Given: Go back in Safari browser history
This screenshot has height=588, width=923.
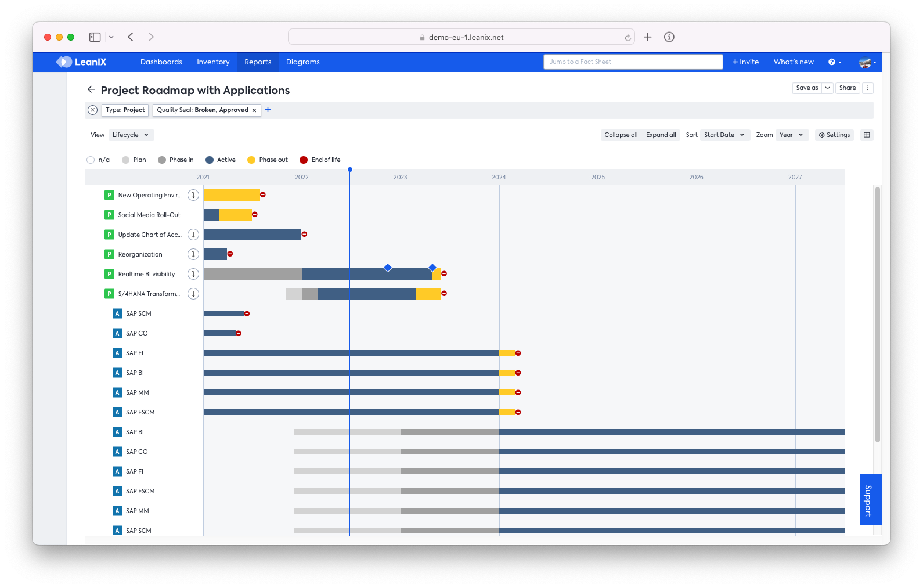Looking at the screenshot, I should [x=131, y=37].
